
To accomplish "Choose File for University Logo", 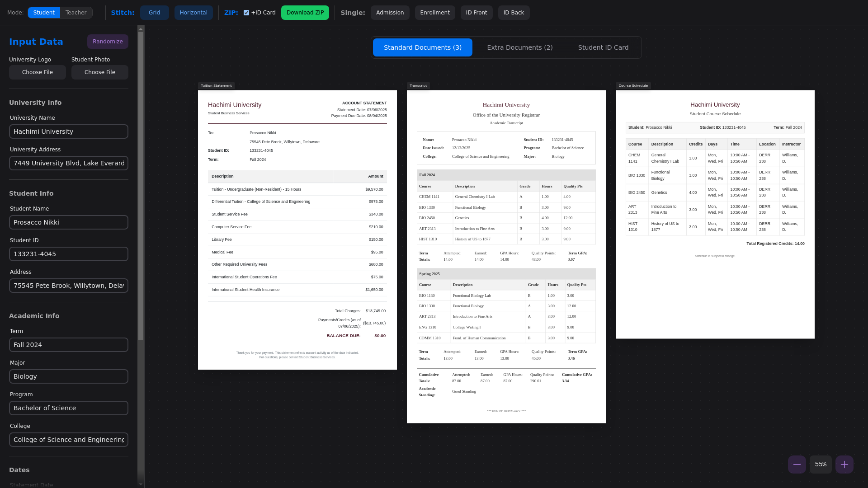I will tap(38, 72).
